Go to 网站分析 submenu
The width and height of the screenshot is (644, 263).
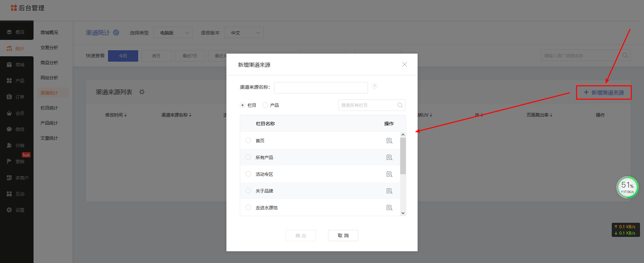[x=49, y=78]
